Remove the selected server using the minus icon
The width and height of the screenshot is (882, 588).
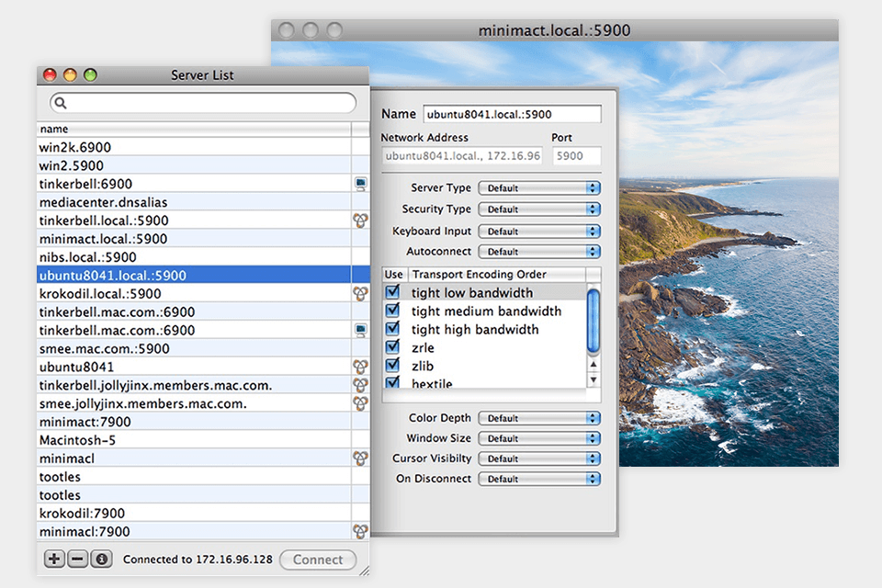pos(76,559)
